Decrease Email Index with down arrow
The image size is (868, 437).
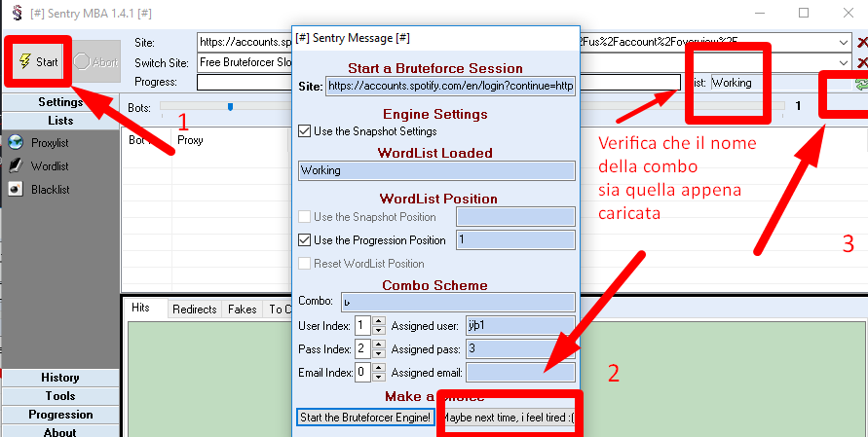click(x=379, y=377)
